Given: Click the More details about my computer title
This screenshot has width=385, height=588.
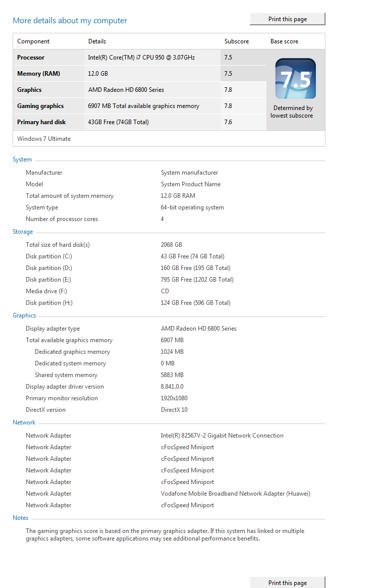Looking at the screenshot, I should coord(70,21).
